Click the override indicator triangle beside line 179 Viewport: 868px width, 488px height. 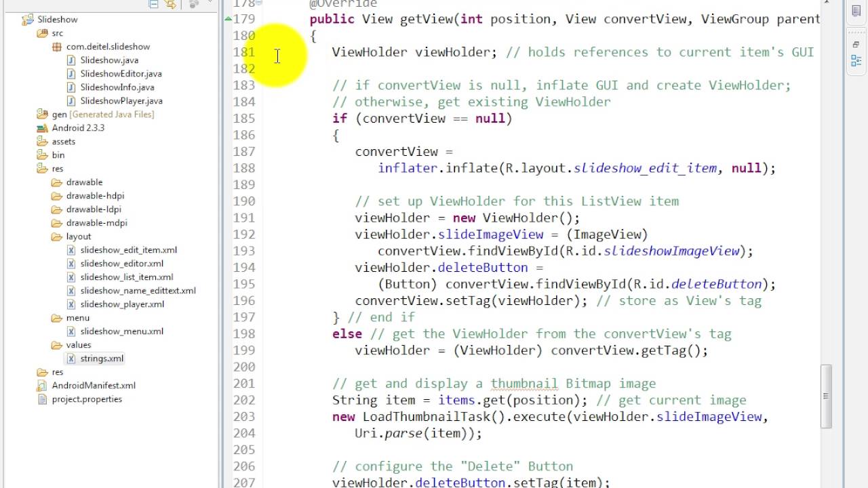pyautogui.click(x=229, y=19)
